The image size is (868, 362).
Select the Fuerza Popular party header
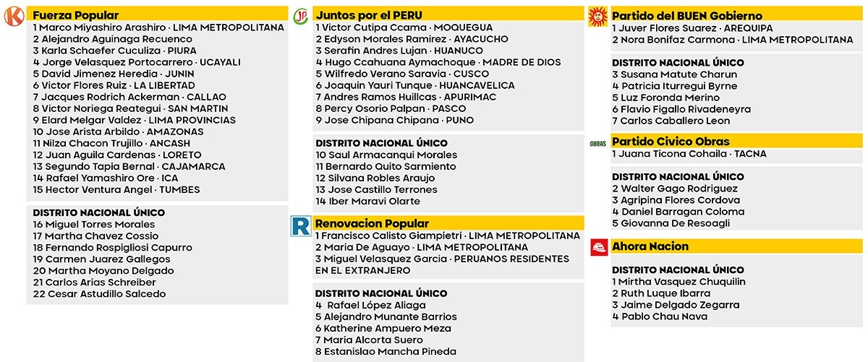tap(76, 15)
